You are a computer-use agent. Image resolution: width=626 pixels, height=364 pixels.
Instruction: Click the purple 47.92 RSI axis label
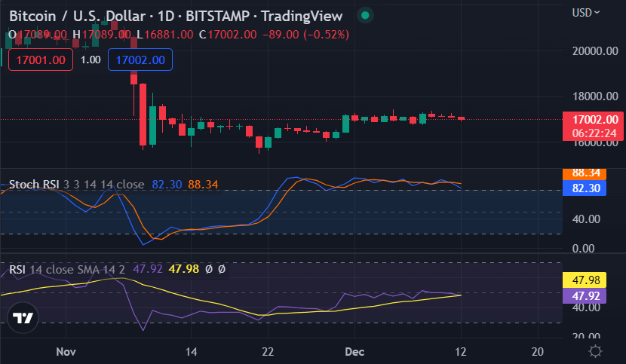pyautogui.click(x=585, y=295)
